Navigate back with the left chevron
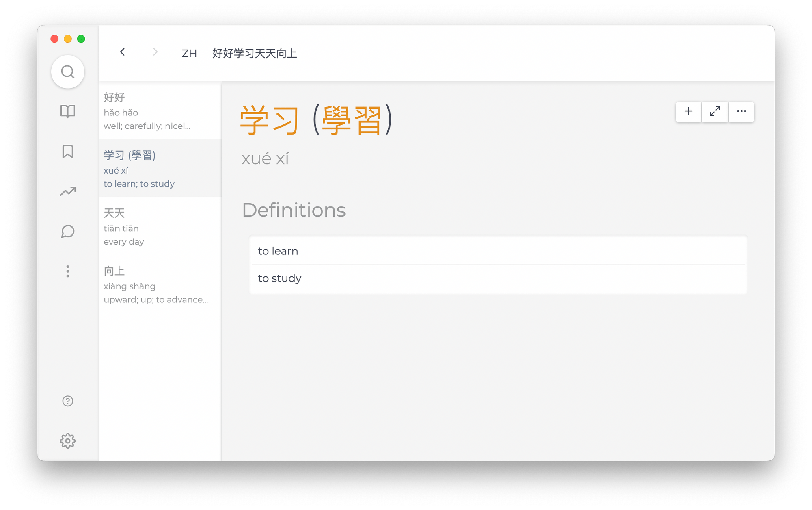Image resolution: width=812 pixels, height=510 pixels. [122, 52]
